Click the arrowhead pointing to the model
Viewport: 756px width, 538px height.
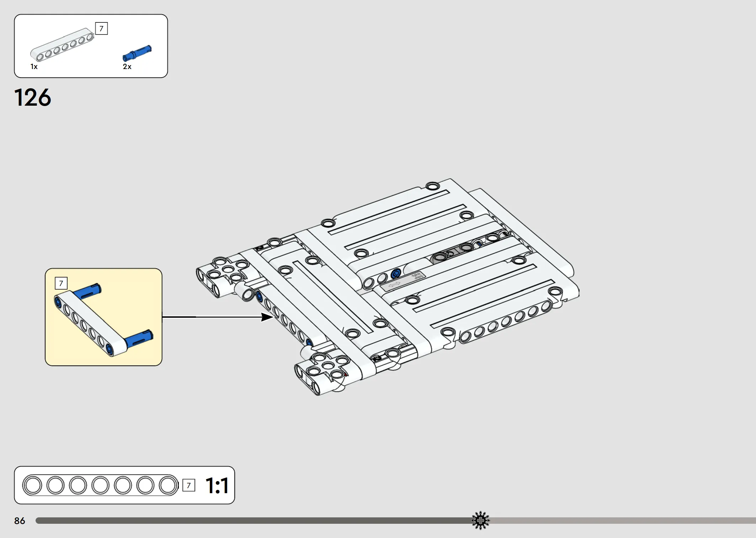pyautogui.click(x=267, y=317)
